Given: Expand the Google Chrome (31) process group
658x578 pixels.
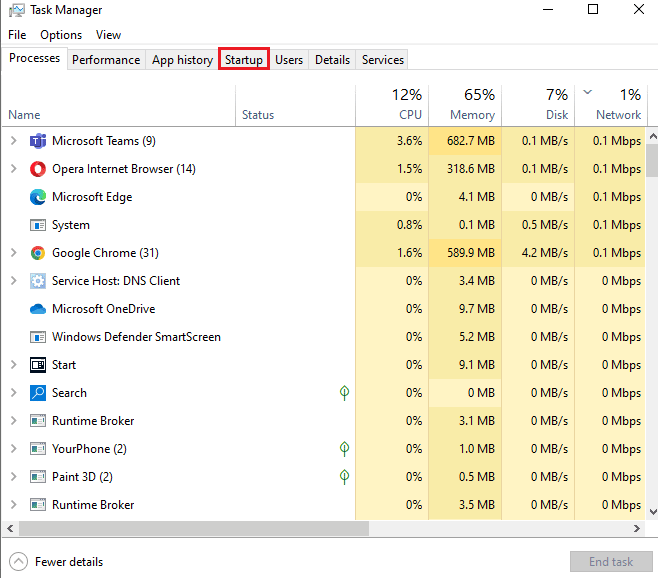Looking at the screenshot, I should 13,253.
